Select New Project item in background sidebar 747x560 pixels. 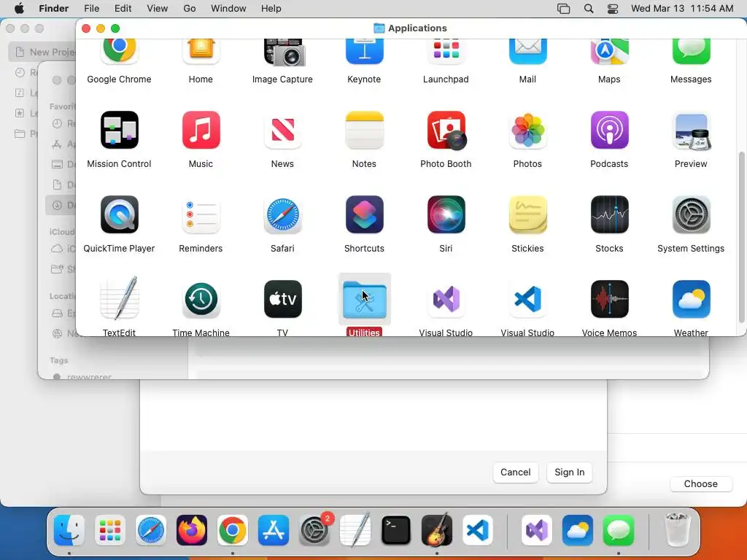[x=43, y=52]
